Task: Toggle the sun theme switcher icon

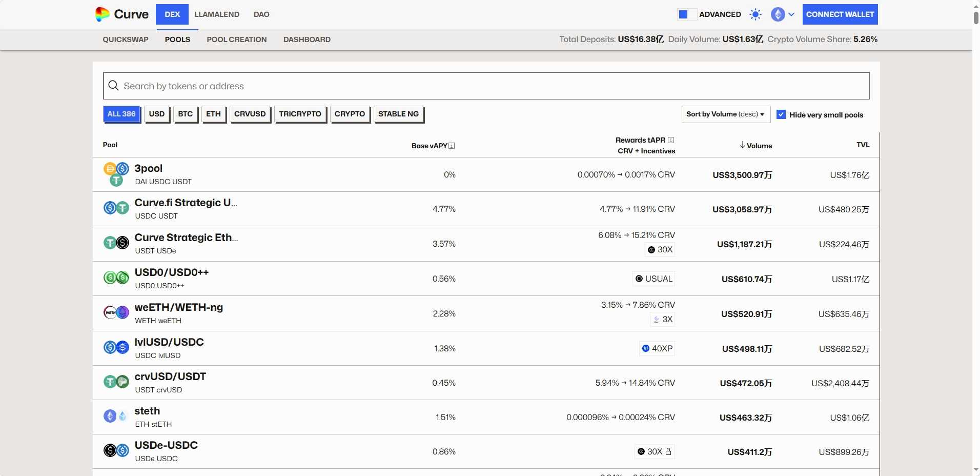Action: (x=755, y=14)
